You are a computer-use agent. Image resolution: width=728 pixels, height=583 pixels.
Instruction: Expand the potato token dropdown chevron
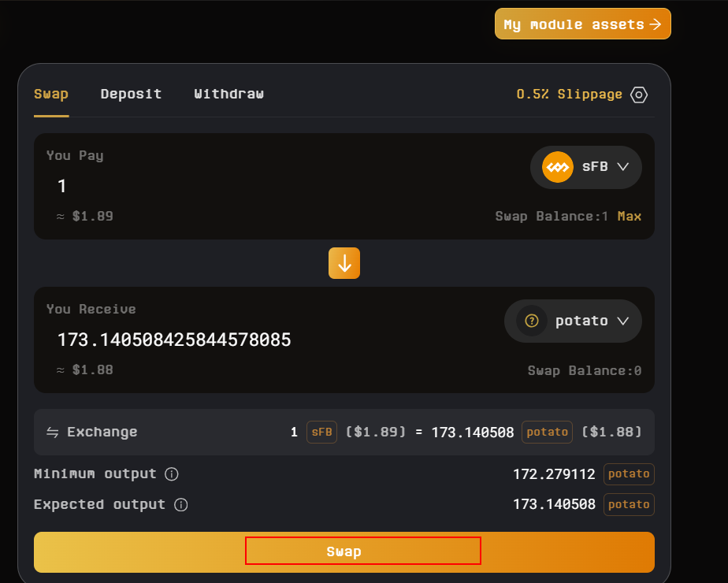pyautogui.click(x=623, y=321)
